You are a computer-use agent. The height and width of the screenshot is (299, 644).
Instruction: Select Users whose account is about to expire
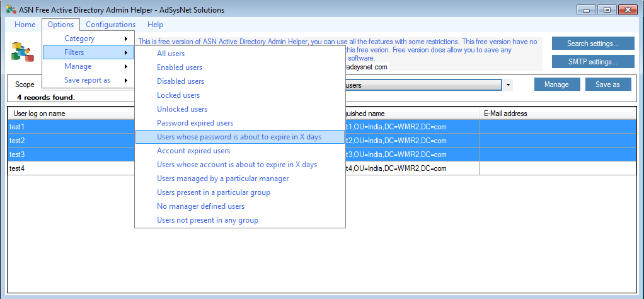[x=240, y=165]
